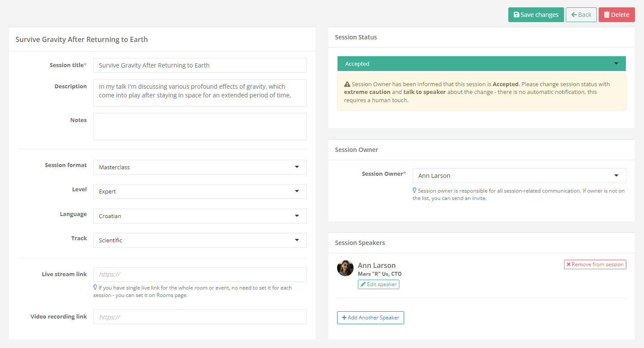Go back using the Back button
The height and width of the screenshot is (348, 644).
tap(581, 15)
